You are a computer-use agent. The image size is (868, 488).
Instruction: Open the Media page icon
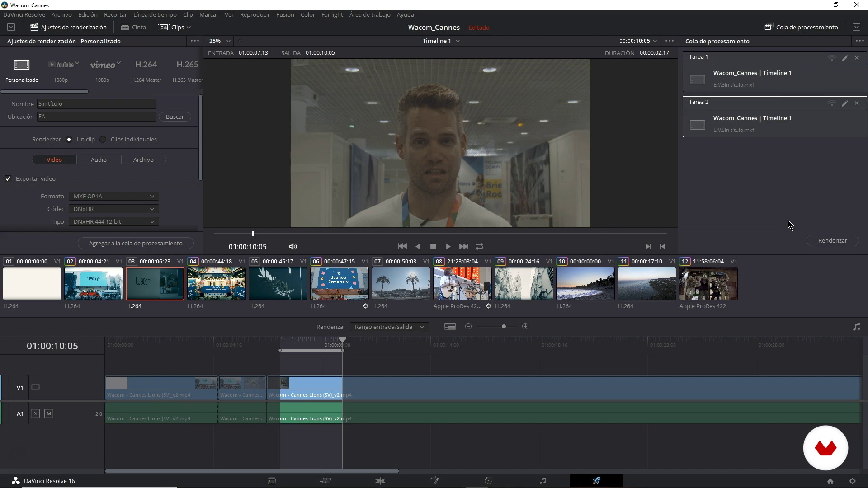pyautogui.click(x=272, y=481)
